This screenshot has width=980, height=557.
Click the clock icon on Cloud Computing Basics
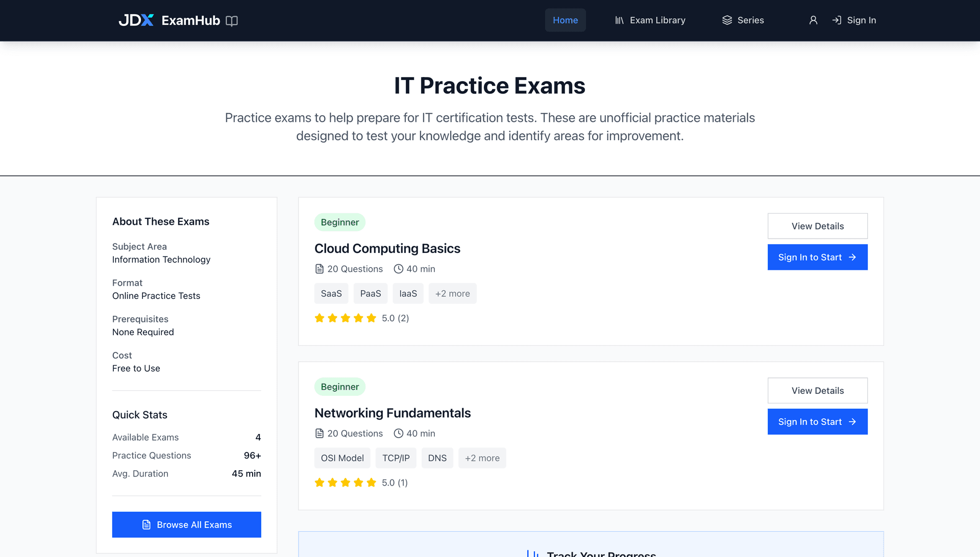pos(398,268)
